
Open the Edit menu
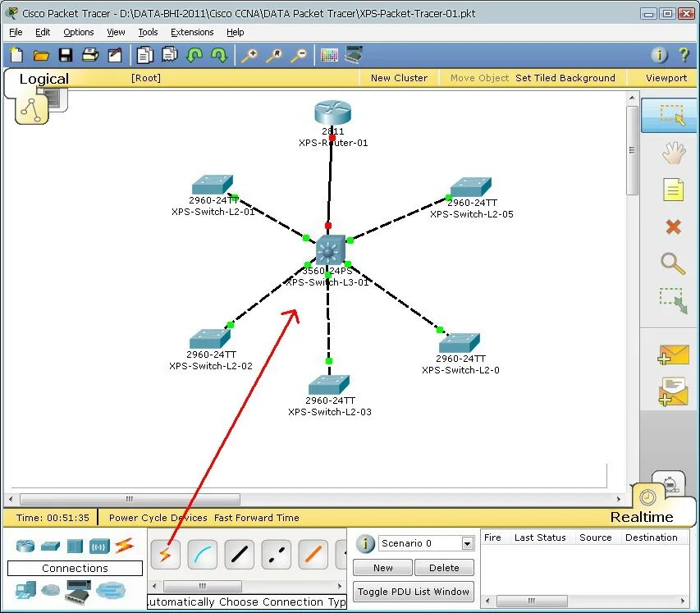point(43,32)
